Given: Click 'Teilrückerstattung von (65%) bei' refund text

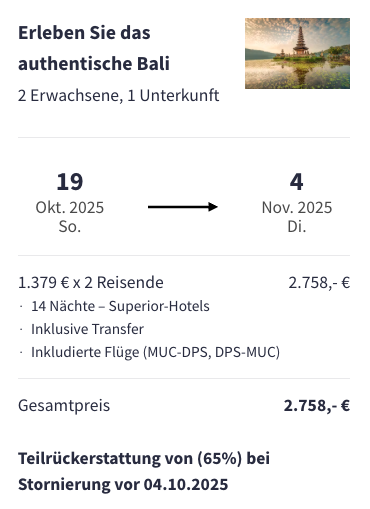Looking at the screenshot, I should [x=144, y=458].
